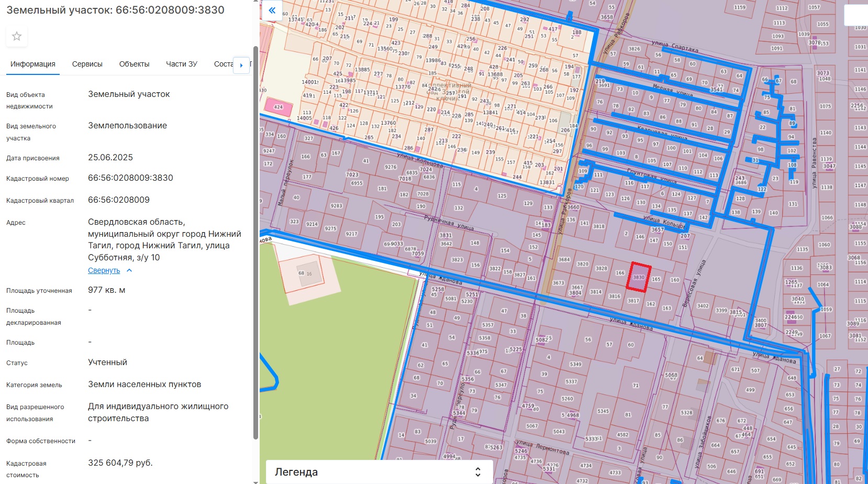The width and height of the screenshot is (868, 484).
Task: Open the Информация tab
Action: point(33,64)
